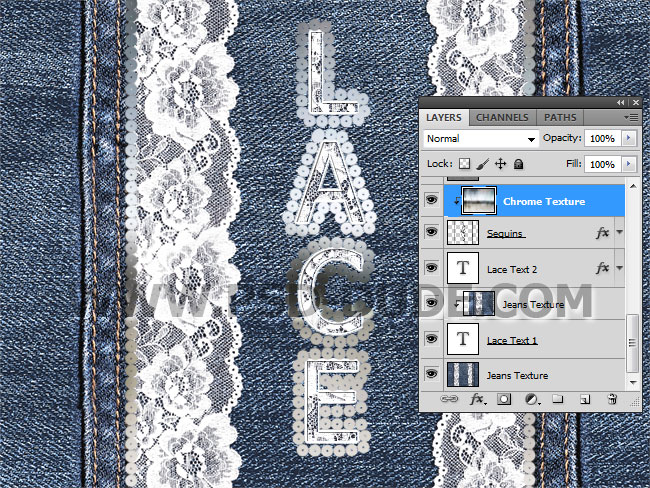Click the lock image pixels brush icon
Image resolution: width=650 pixels, height=488 pixels.
pos(483,164)
